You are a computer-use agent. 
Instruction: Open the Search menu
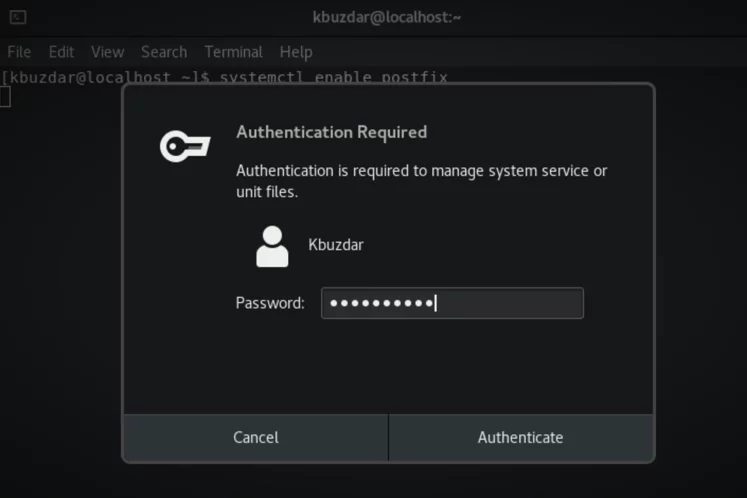[x=164, y=51]
